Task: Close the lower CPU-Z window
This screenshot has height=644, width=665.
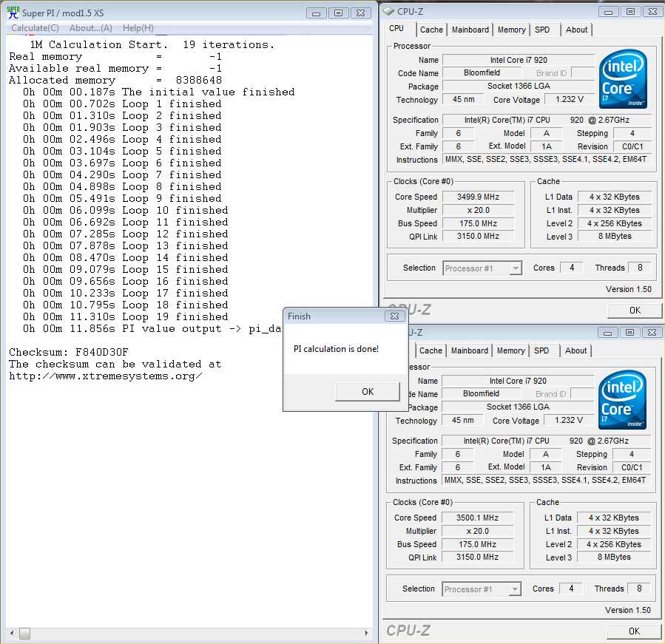Action: coord(652,333)
